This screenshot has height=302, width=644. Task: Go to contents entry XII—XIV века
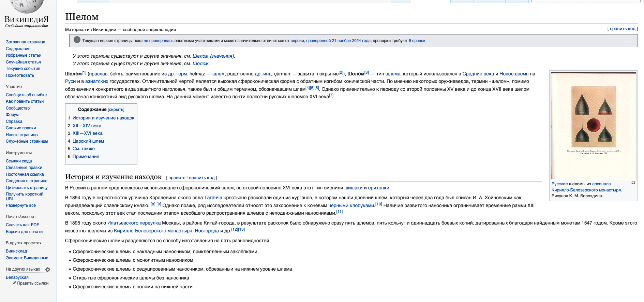tap(87, 126)
